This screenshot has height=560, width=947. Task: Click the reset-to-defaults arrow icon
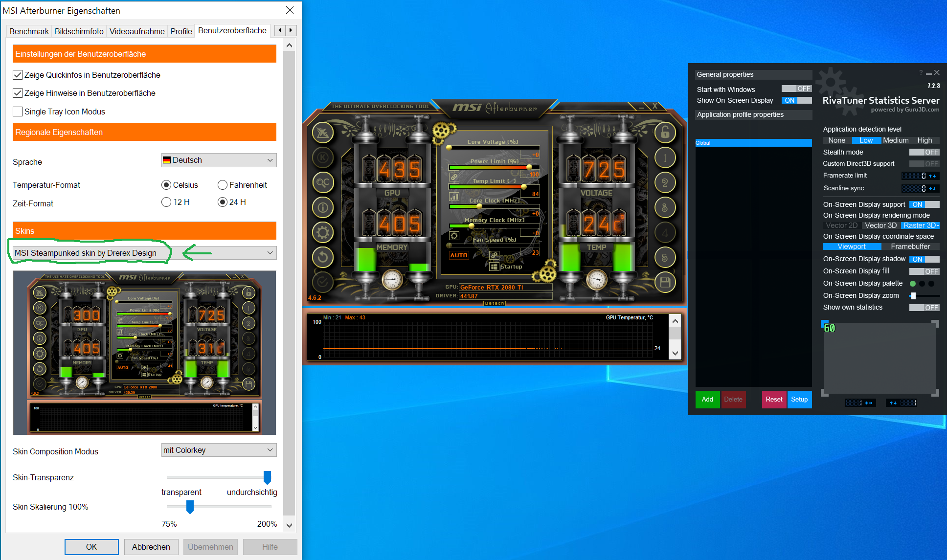pyautogui.click(x=323, y=257)
